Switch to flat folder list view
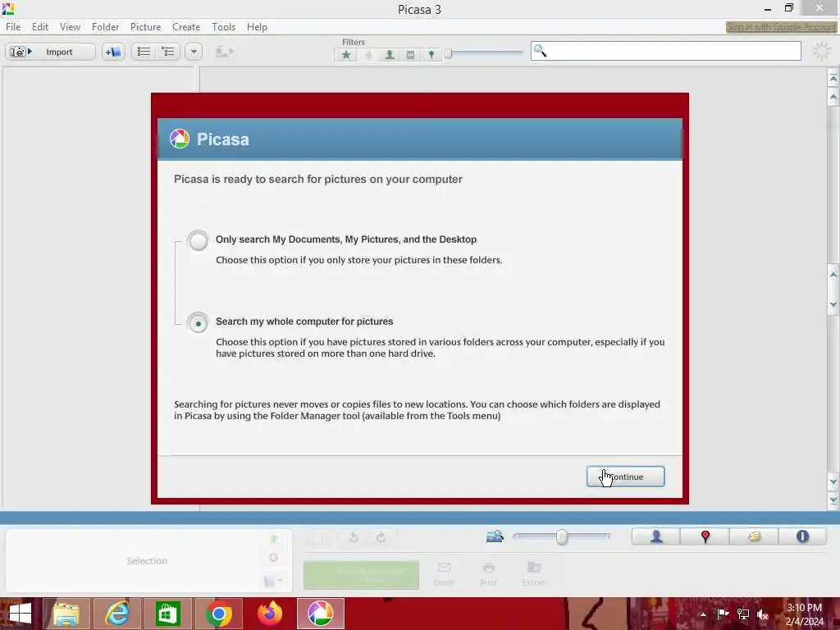This screenshot has height=630, width=840. (144, 52)
